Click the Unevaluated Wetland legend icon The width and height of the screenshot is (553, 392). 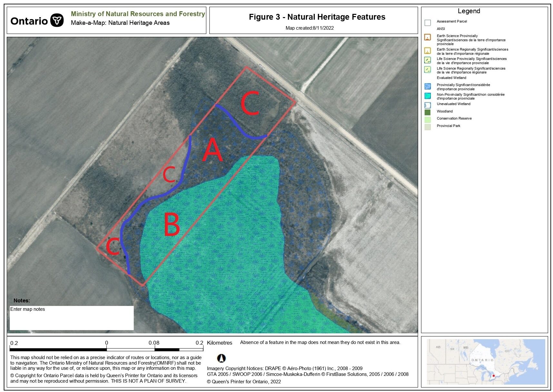pos(428,105)
